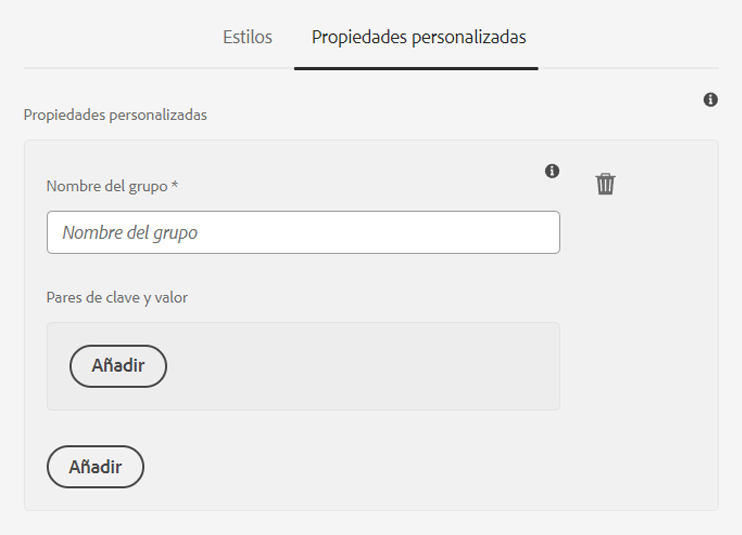
Task: Show info for Propiedades personalizadas section
Action: 710,100
